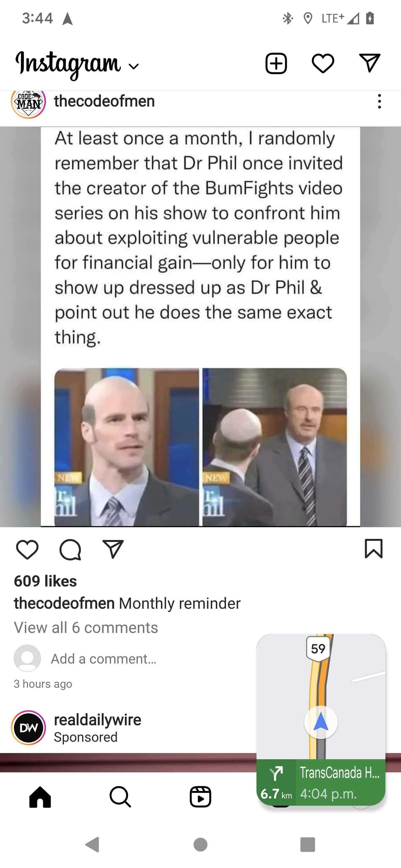Tap the Add a comment field
Viewport: 401px width, 868px height.
click(x=104, y=659)
